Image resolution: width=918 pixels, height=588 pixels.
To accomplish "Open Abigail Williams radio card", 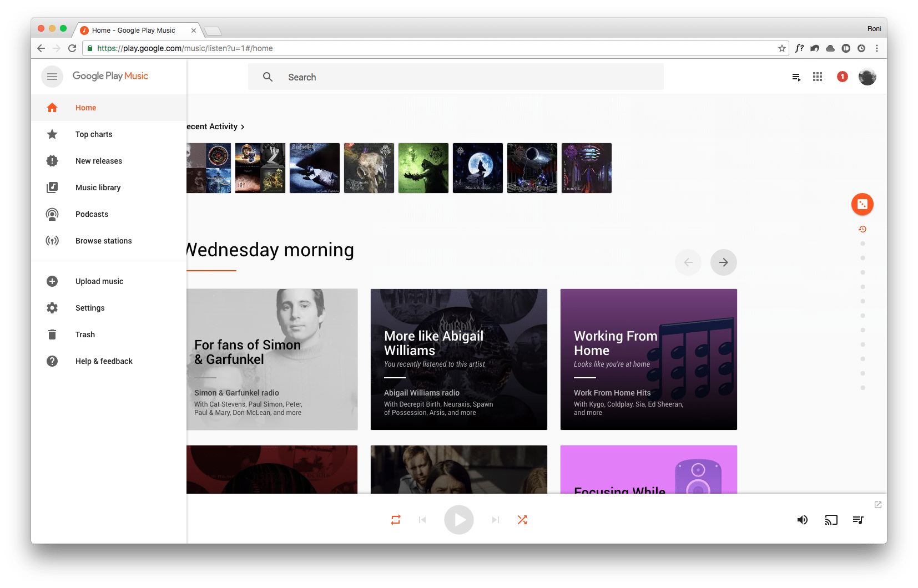I will tap(459, 359).
